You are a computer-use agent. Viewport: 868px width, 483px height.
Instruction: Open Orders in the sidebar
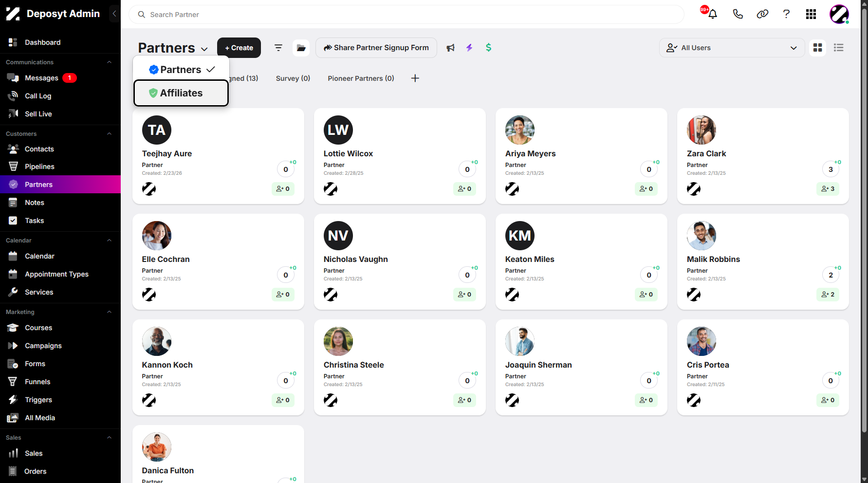(60, 471)
